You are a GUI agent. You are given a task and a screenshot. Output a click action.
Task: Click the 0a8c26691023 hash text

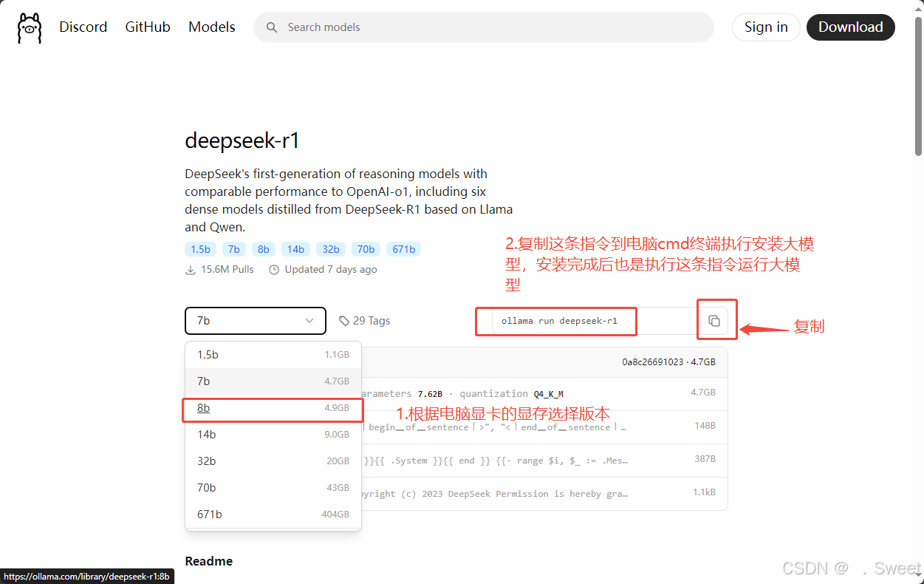click(654, 362)
